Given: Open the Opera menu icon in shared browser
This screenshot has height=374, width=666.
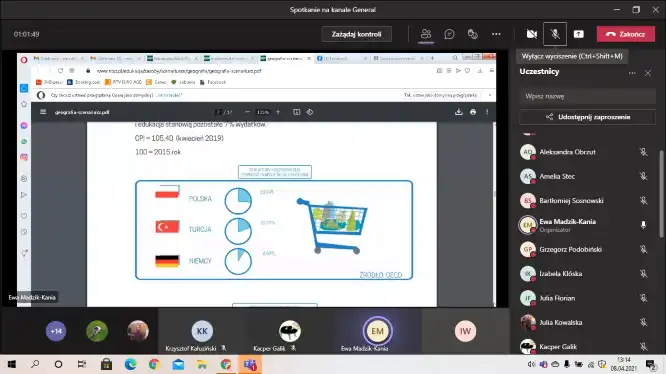Looking at the screenshot, I should pos(24,59).
